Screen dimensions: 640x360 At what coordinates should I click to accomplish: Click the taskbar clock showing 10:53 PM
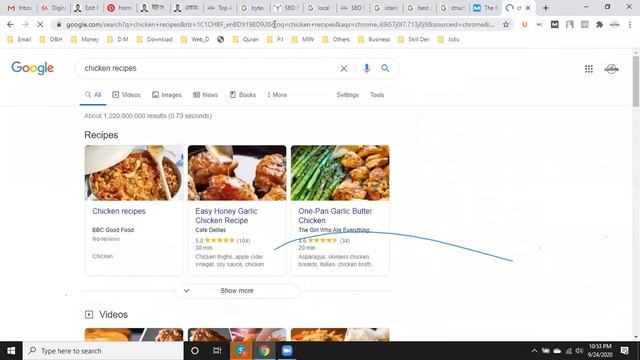click(600, 351)
